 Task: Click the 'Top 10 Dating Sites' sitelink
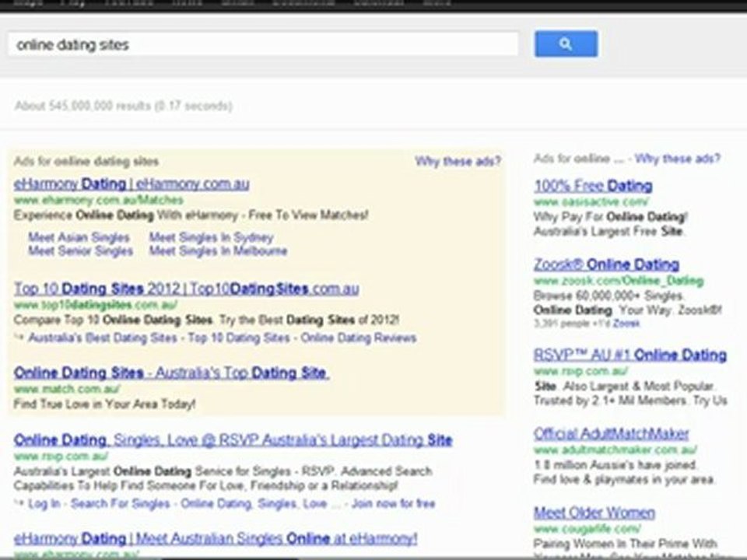[239, 338]
